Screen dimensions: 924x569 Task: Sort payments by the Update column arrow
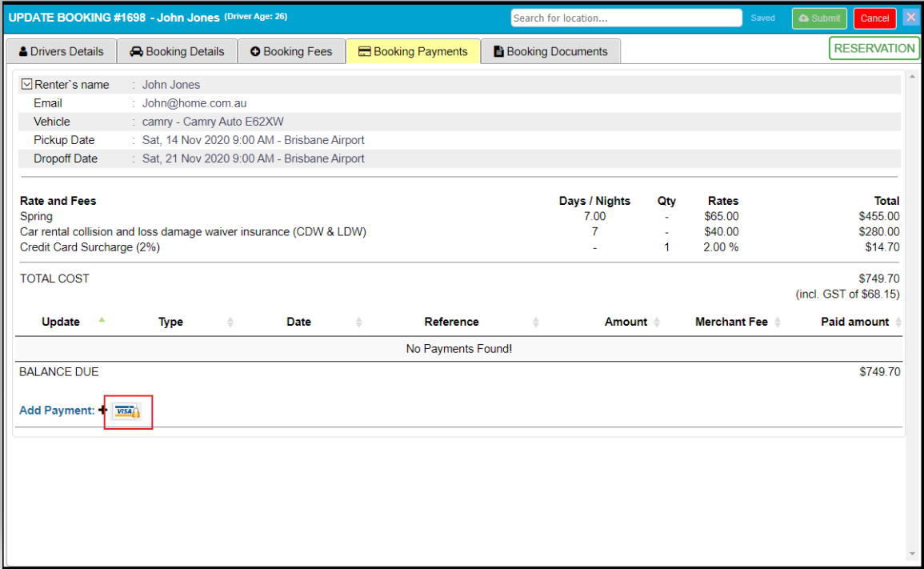[102, 320]
